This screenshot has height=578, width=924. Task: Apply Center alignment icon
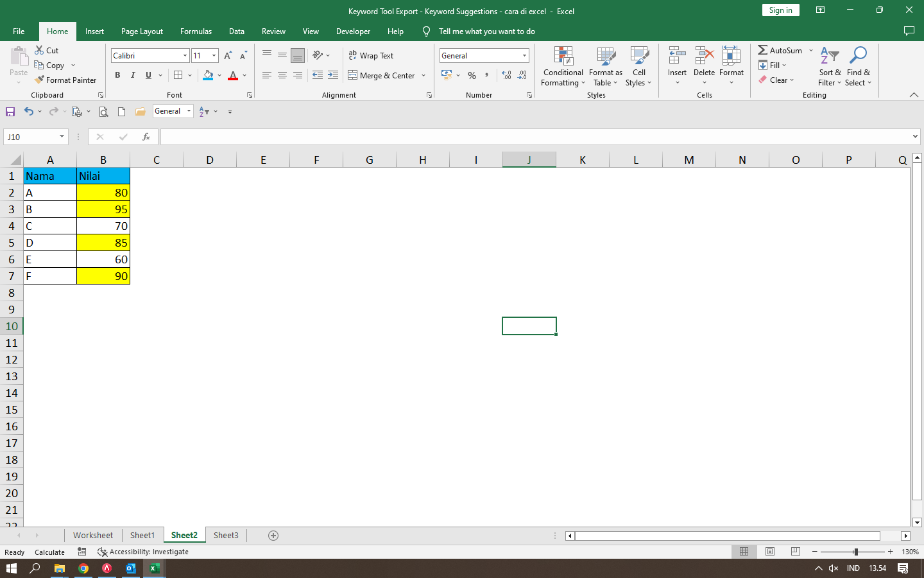coord(282,75)
